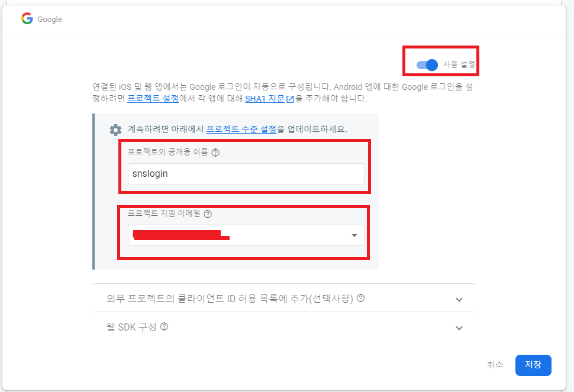
Task: Click help icon next to 프로젝트의 공개용 이름
Action: click(x=215, y=153)
